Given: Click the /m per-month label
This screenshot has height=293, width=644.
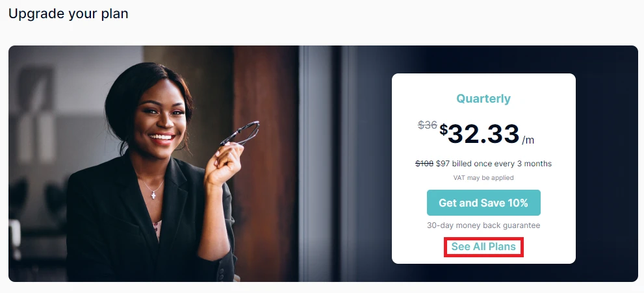Looking at the screenshot, I should point(528,140).
